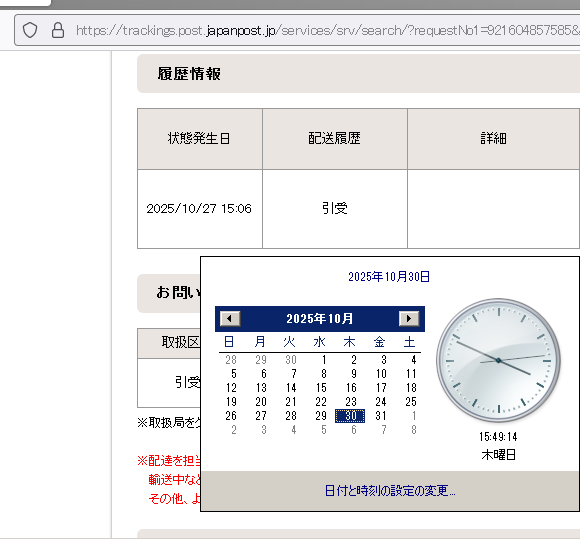Open 日付と時刻の設定の変更 link
The width and height of the screenshot is (580, 540).
390,491
